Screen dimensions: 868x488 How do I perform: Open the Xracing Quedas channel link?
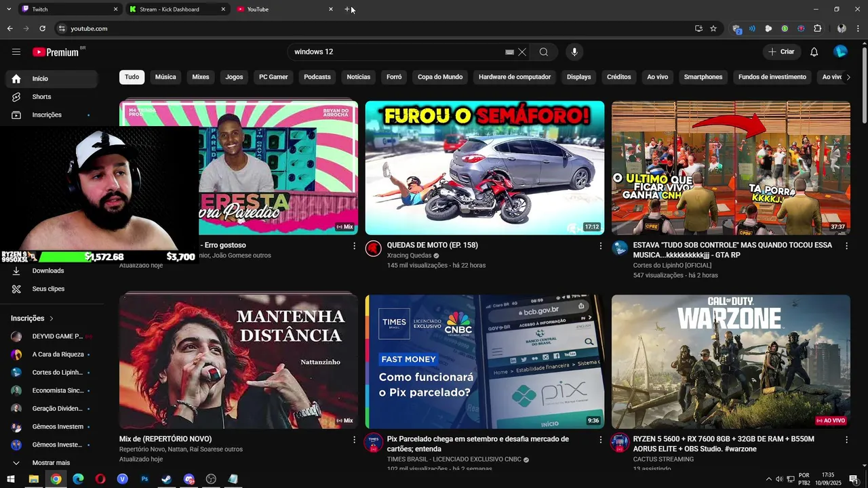(409, 256)
